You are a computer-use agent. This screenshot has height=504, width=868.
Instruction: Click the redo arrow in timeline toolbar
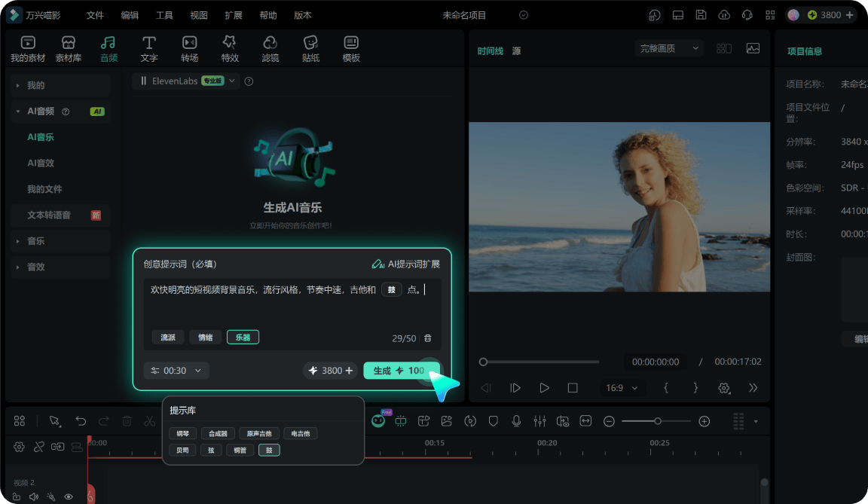tap(103, 421)
